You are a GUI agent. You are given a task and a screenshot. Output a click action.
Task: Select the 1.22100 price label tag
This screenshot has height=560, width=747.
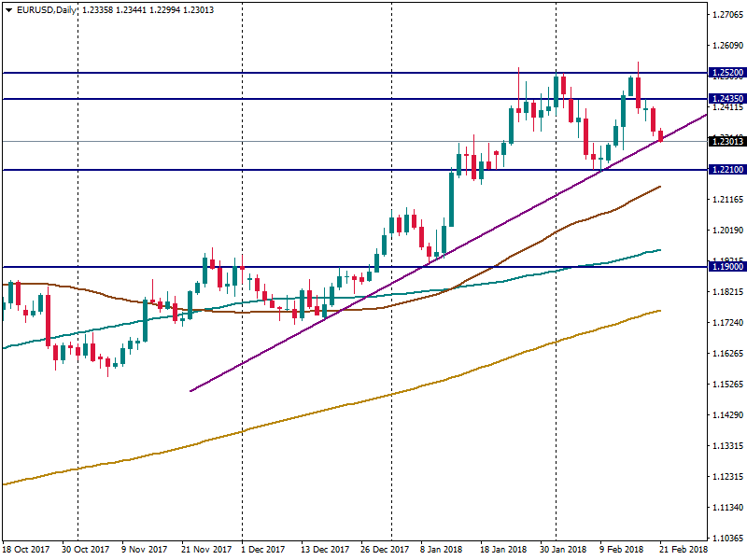point(726,170)
